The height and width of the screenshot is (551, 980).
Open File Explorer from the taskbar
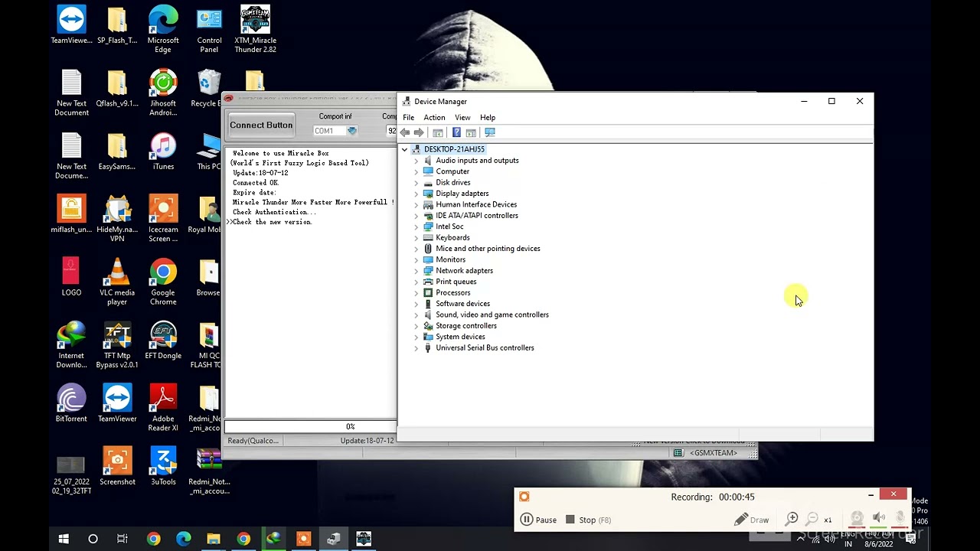214,540
